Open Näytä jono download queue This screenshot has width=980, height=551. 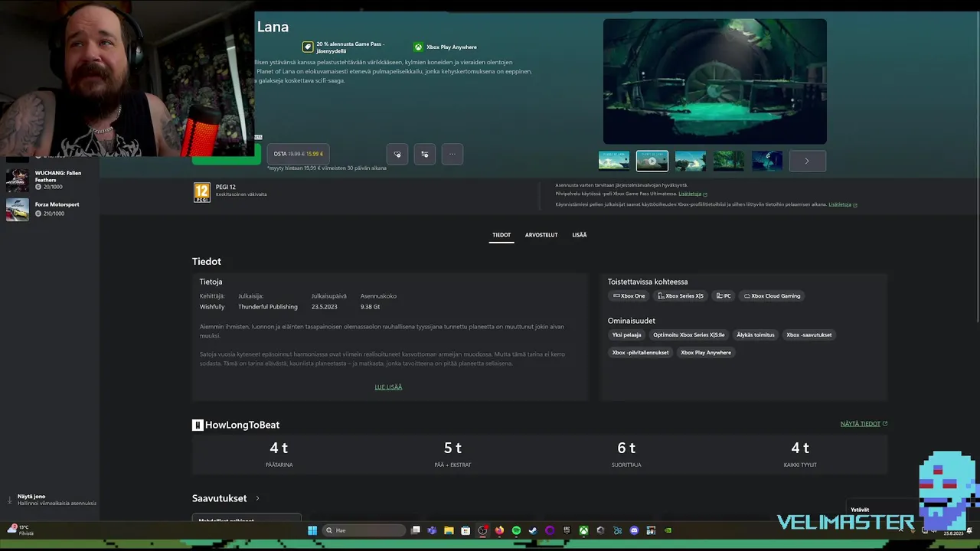click(x=51, y=500)
